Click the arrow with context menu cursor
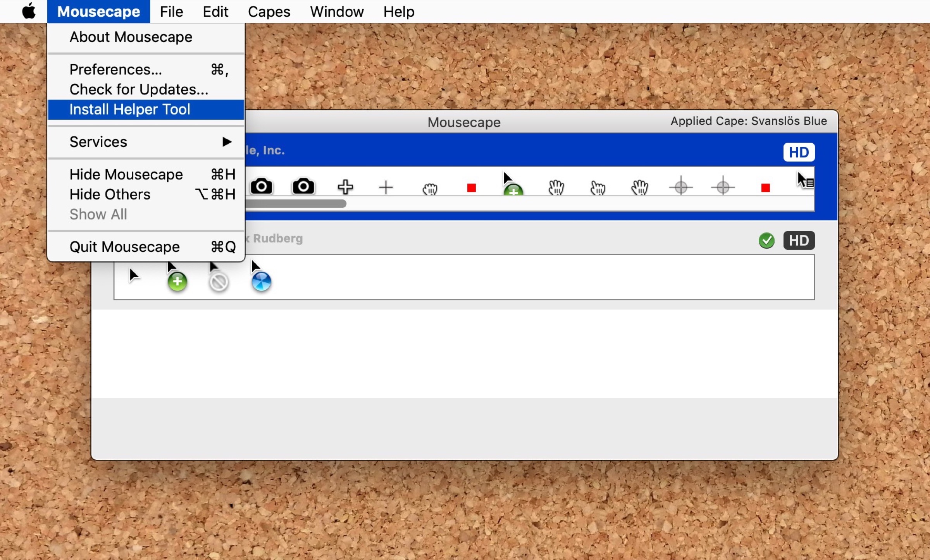The width and height of the screenshot is (930, 560). coord(804,180)
